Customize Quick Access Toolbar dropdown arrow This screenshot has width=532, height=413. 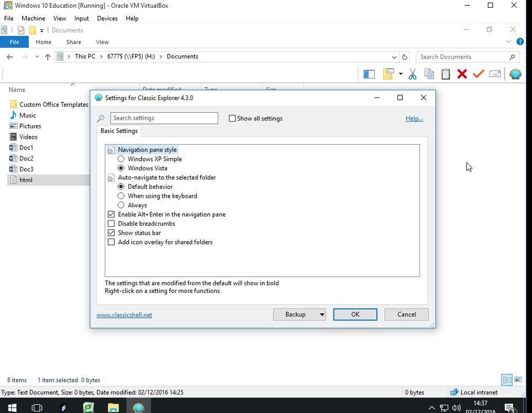[42, 30]
